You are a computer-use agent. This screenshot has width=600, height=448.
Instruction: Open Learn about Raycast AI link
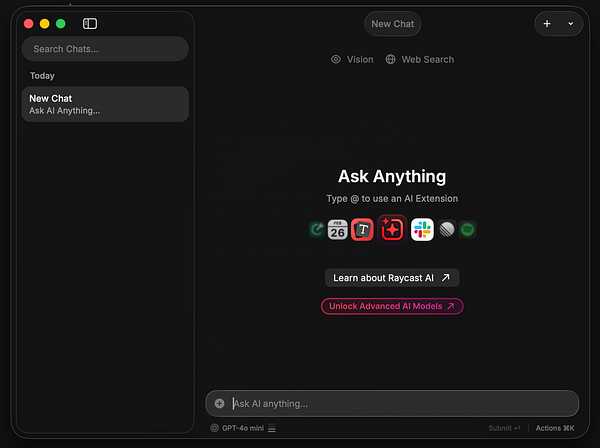point(392,278)
